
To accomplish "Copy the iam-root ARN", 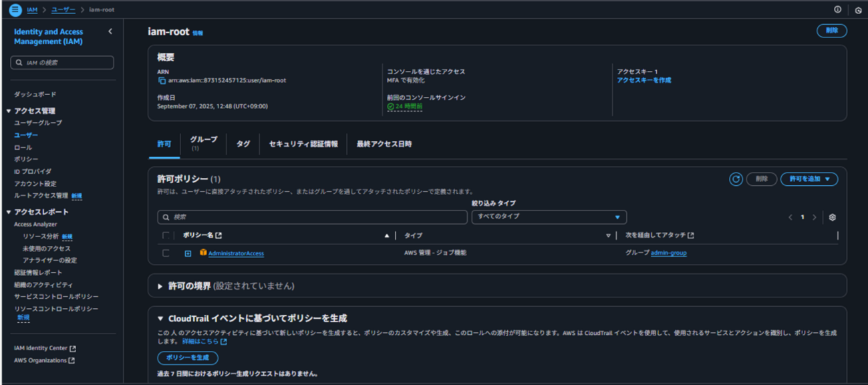I will coord(162,80).
